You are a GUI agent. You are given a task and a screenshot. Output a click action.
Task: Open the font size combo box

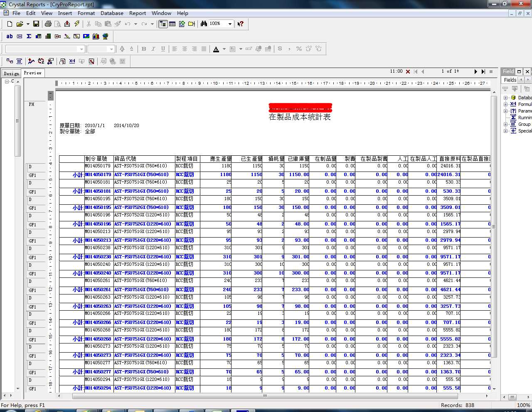[101, 49]
